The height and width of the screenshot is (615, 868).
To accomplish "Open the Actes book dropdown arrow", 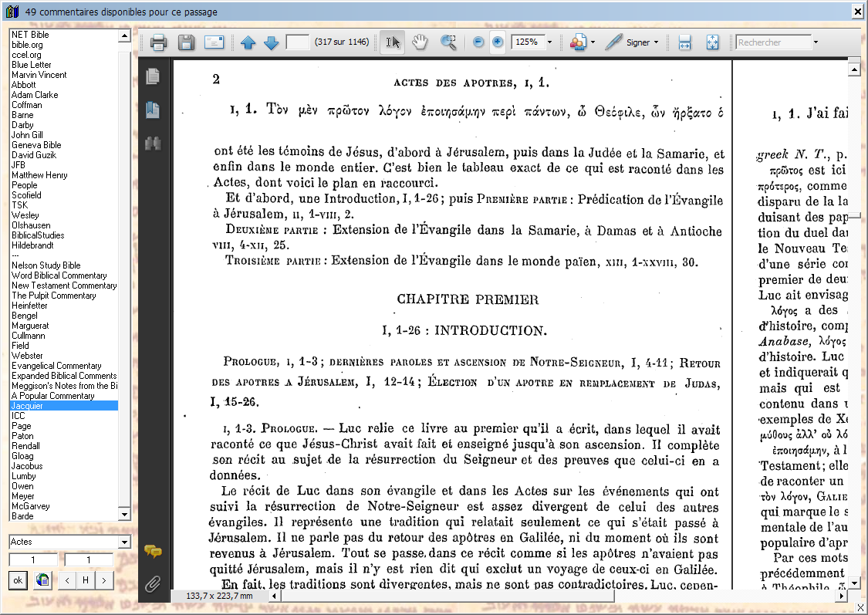I will point(124,542).
